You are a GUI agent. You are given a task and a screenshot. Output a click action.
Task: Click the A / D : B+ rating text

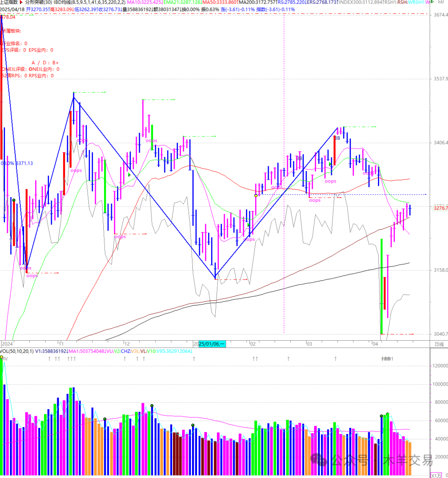point(45,63)
